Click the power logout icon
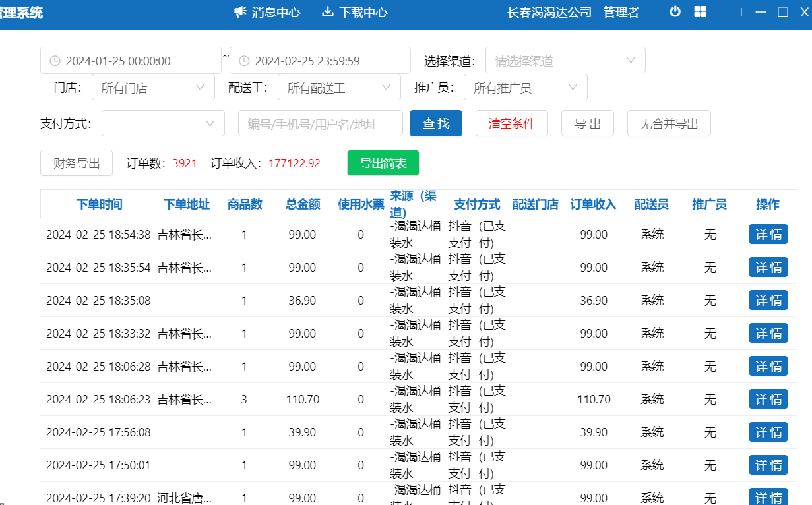 [x=675, y=12]
